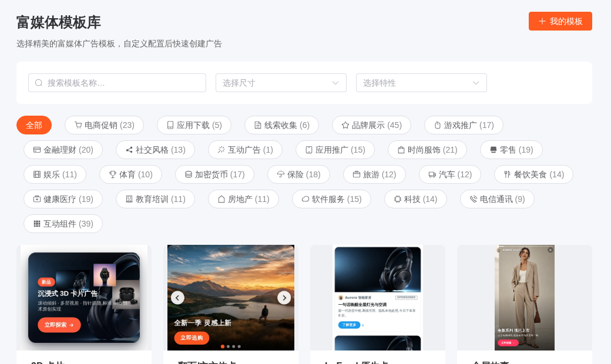This screenshot has height=364, width=611.
Task: Open the headphone in-feed template thumbnail
Action: pyautogui.click(x=378, y=298)
